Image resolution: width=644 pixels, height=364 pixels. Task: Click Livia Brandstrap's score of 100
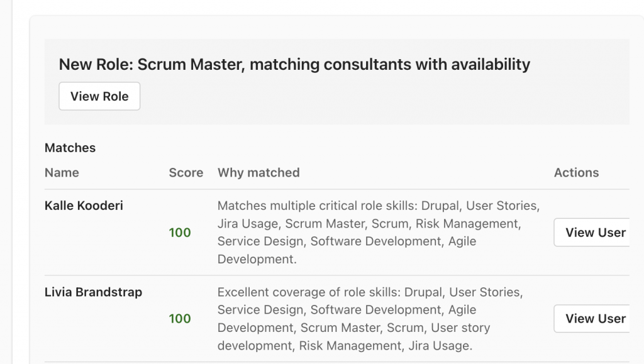pyautogui.click(x=180, y=319)
